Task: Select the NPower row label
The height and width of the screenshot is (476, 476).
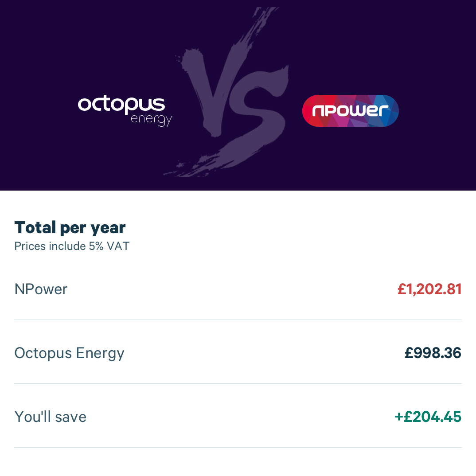Action: pyautogui.click(x=41, y=289)
